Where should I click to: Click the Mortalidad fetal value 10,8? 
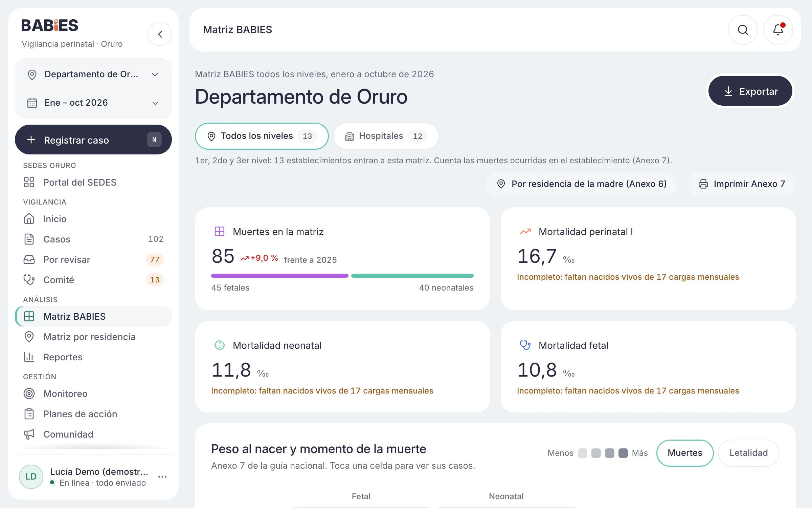(537, 370)
